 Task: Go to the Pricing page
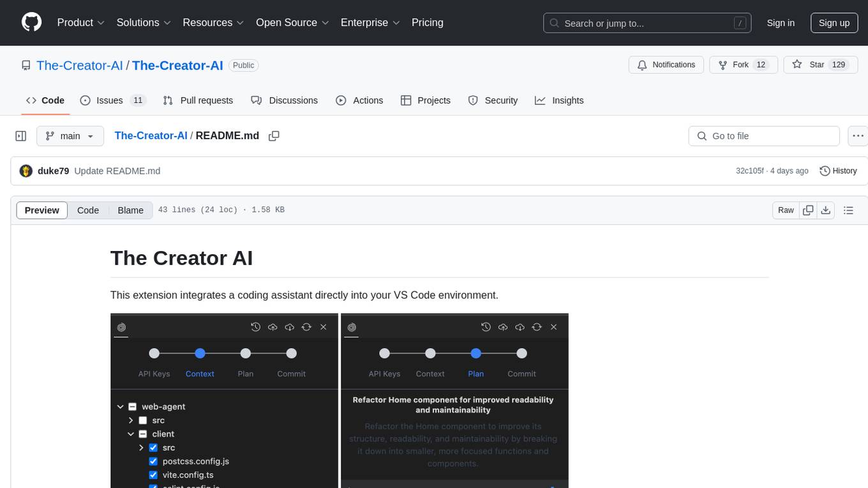pos(428,22)
